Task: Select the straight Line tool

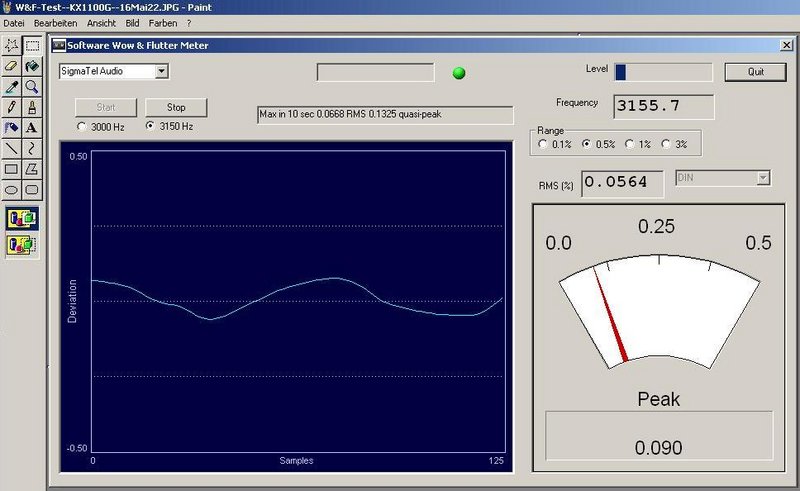Action: 11,149
